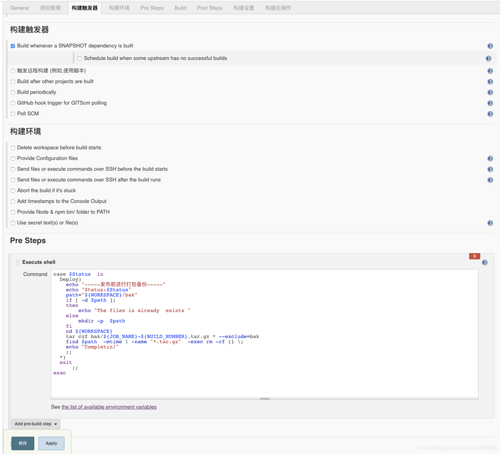This screenshot has width=500, height=454.
Task: Enable Poll SCM checkbox
Action: coord(13,114)
